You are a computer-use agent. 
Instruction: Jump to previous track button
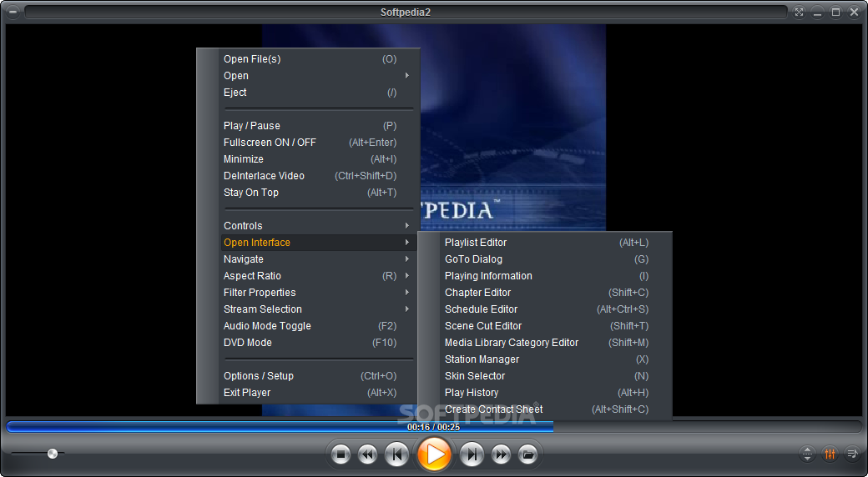coord(396,454)
